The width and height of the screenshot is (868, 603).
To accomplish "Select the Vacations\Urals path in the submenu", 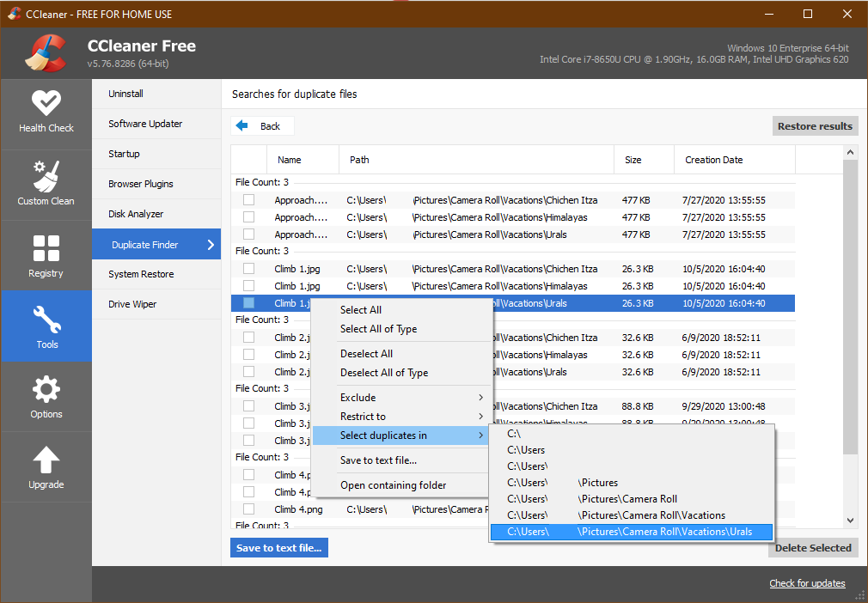I will coord(632,532).
